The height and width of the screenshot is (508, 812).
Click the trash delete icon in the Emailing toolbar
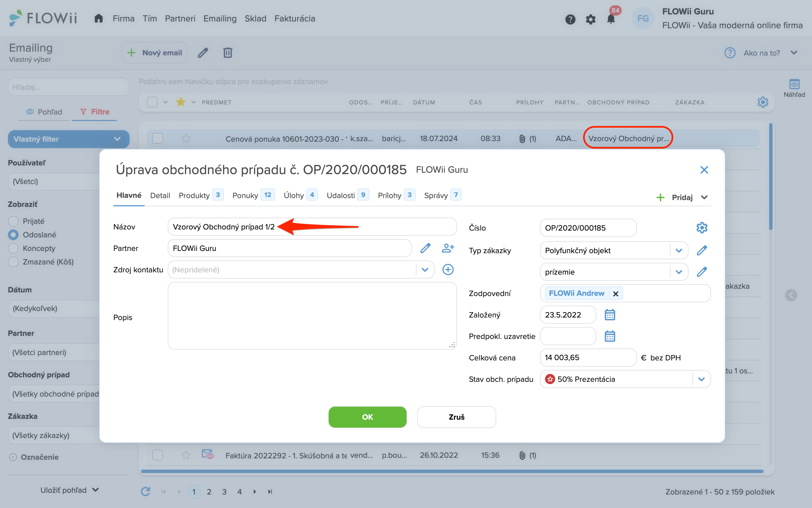228,53
